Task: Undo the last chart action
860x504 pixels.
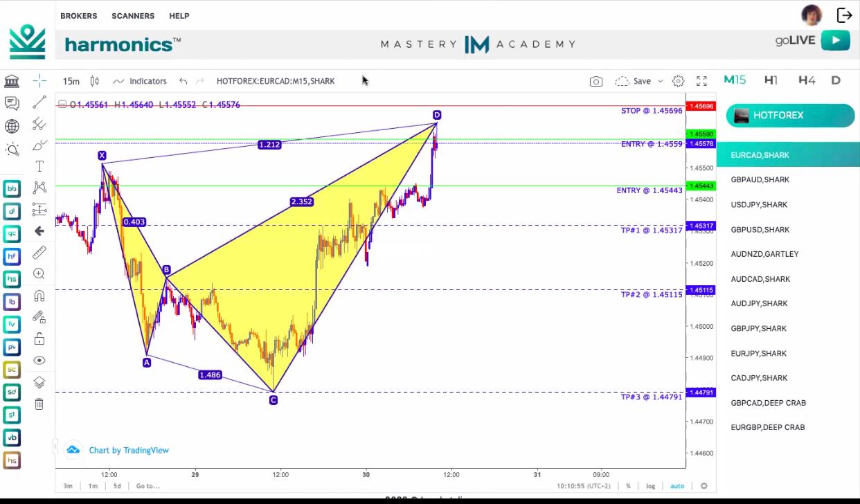Action: (183, 81)
